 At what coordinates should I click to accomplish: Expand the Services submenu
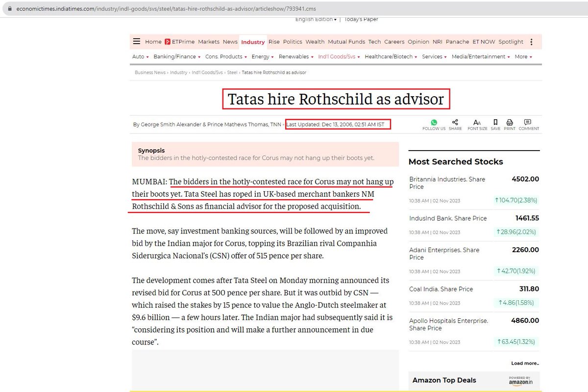click(x=435, y=57)
